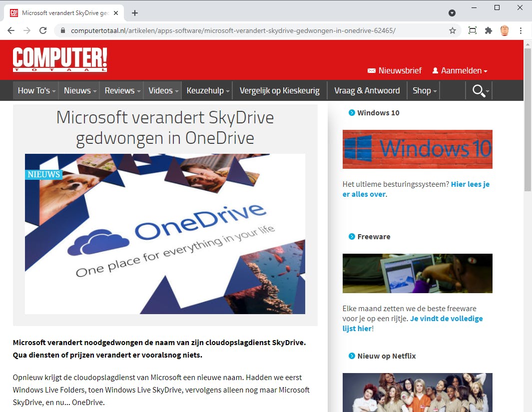This screenshot has width=532, height=412.
Task: Click the forward navigation arrow
Action: click(27, 30)
